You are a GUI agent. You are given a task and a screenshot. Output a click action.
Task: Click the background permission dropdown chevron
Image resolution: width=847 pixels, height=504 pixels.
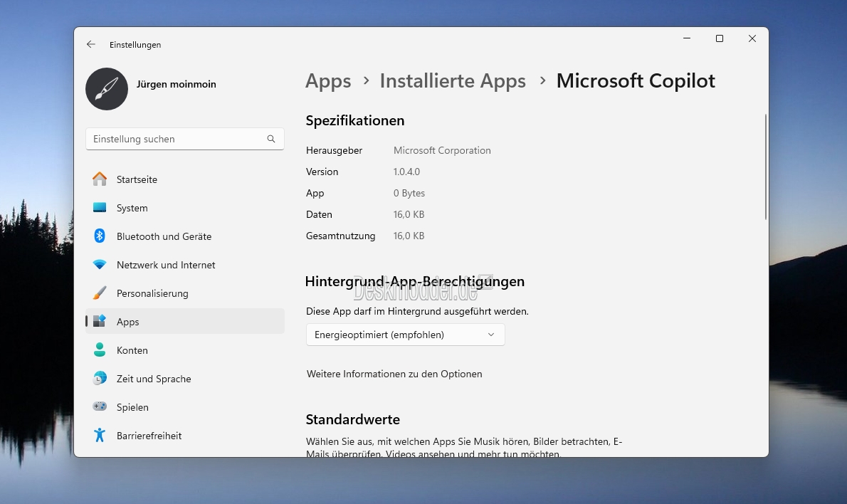tap(491, 335)
